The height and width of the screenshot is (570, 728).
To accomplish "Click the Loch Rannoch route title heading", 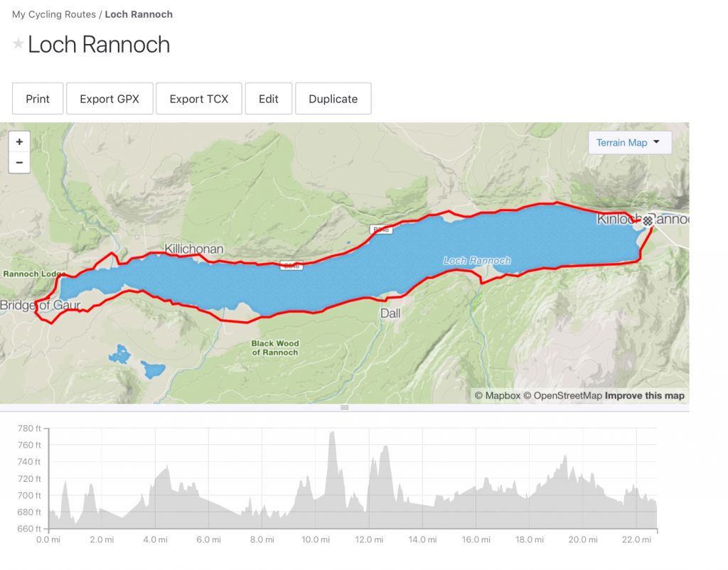I will click(99, 44).
